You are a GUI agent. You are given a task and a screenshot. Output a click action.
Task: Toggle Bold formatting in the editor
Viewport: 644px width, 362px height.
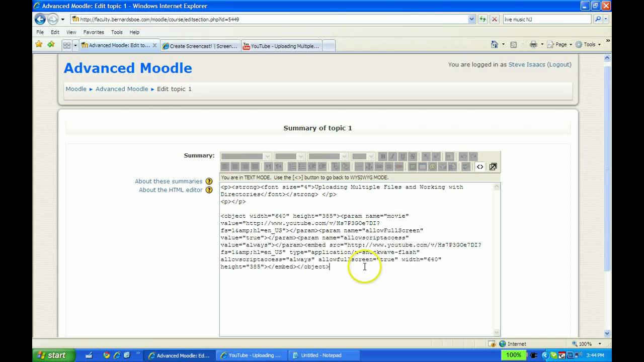coord(383,156)
